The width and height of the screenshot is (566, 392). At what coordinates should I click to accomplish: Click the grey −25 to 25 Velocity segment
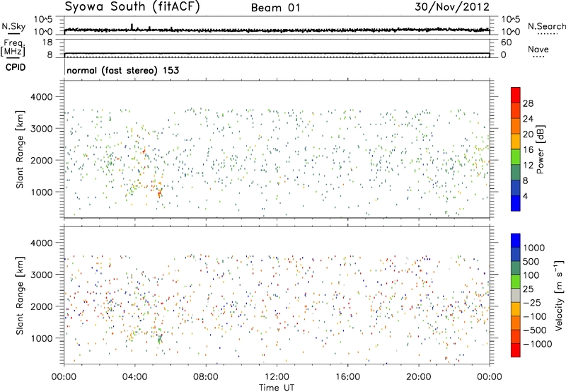516,295
